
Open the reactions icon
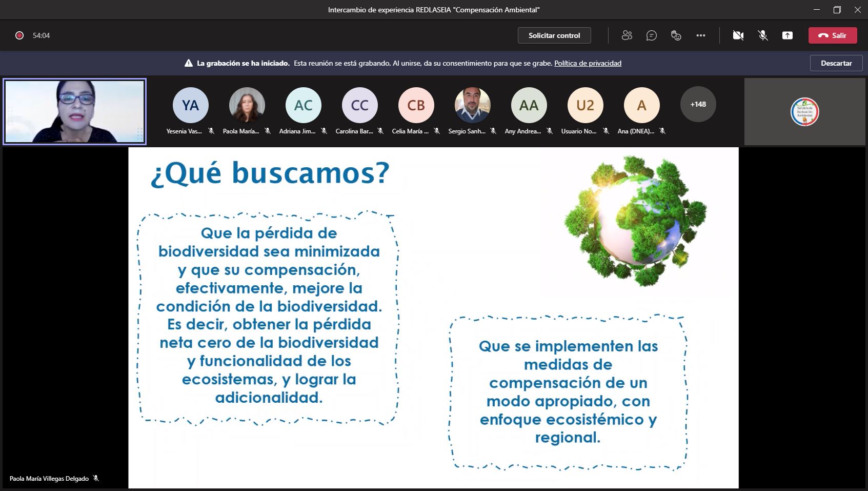pos(676,35)
